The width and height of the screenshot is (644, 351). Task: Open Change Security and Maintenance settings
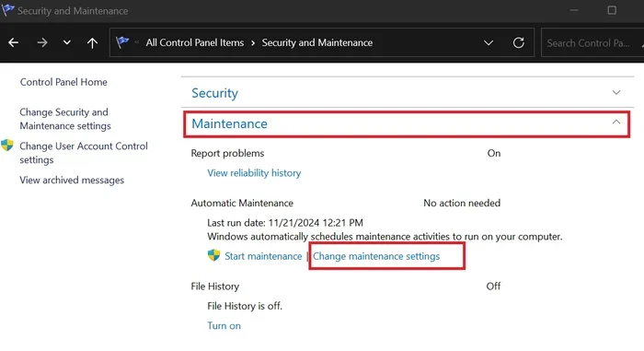point(65,119)
